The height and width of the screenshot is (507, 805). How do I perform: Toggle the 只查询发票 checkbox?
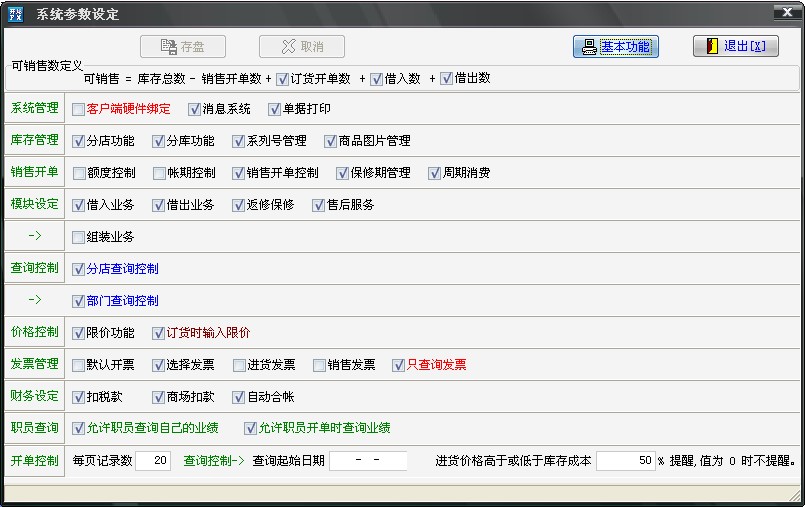pyautogui.click(x=398, y=365)
